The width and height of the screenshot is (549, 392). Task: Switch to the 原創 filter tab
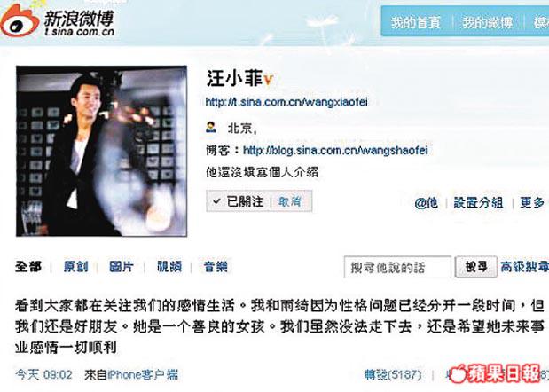point(75,267)
